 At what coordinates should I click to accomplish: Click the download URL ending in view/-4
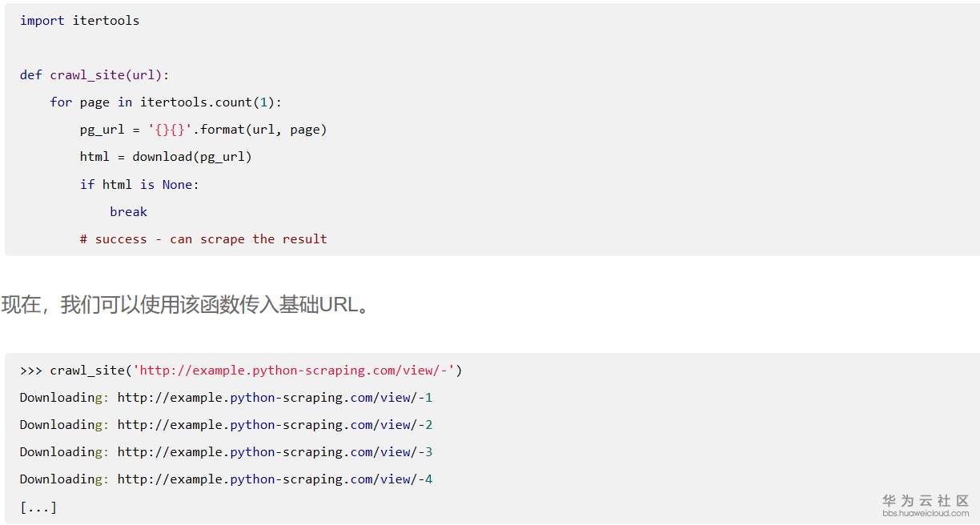coord(275,479)
